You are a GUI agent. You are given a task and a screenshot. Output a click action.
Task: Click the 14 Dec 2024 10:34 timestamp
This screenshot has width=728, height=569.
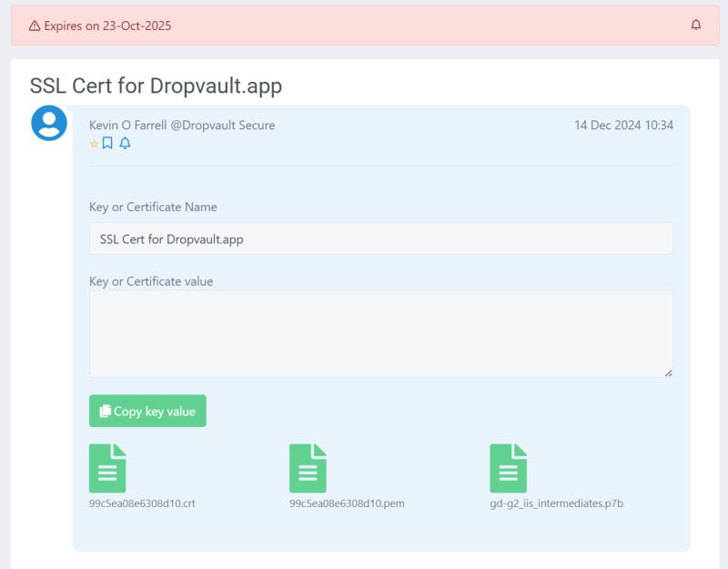pyautogui.click(x=623, y=125)
